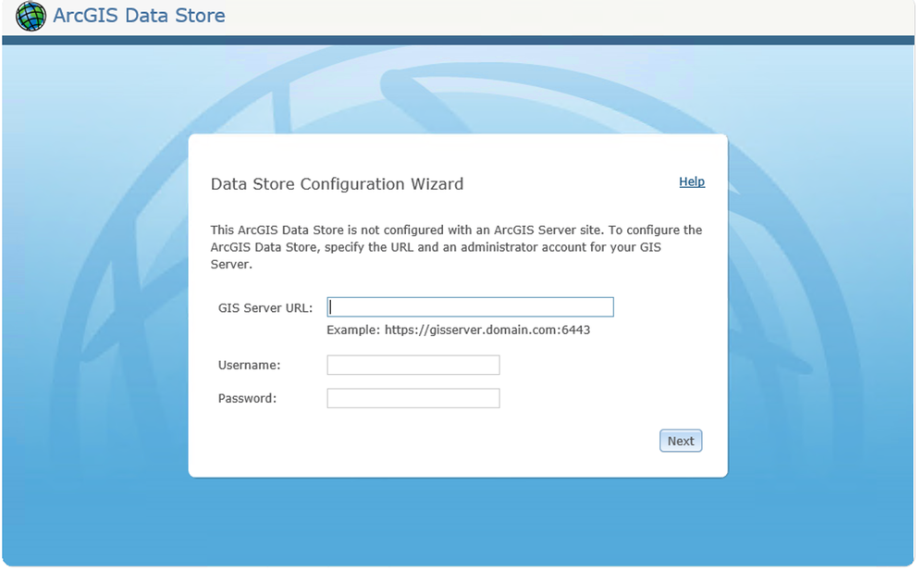The image size is (924, 573).
Task: Click the GIS Server URL label
Action: [x=265, y=307]
